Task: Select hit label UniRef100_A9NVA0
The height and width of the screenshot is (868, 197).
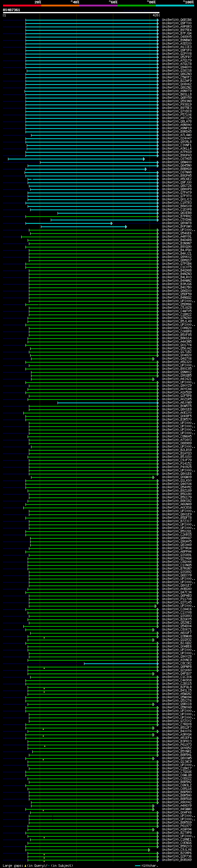Action: pyautogui.click(x=176, y=125)
